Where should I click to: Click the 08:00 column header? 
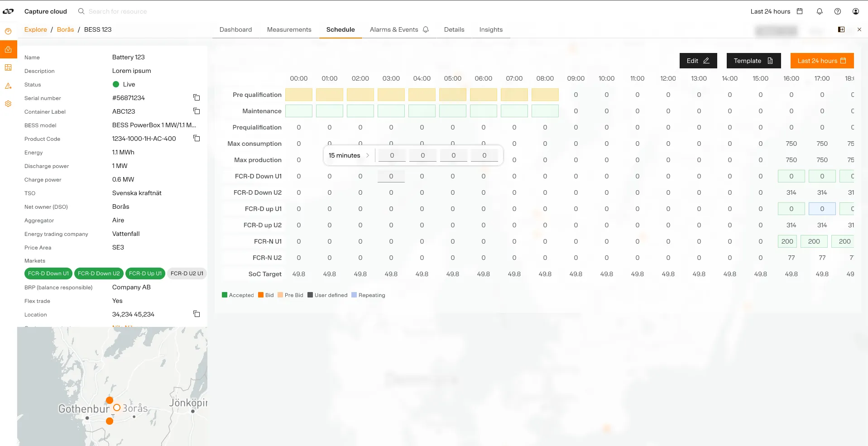click(x=545, y=78)
